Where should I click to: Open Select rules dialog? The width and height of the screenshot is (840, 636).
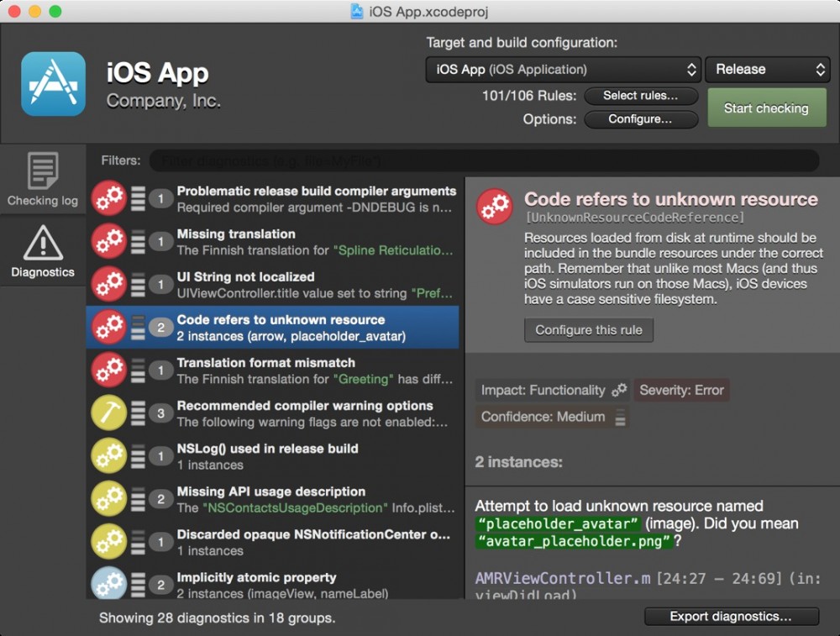(x=641, y=96)
